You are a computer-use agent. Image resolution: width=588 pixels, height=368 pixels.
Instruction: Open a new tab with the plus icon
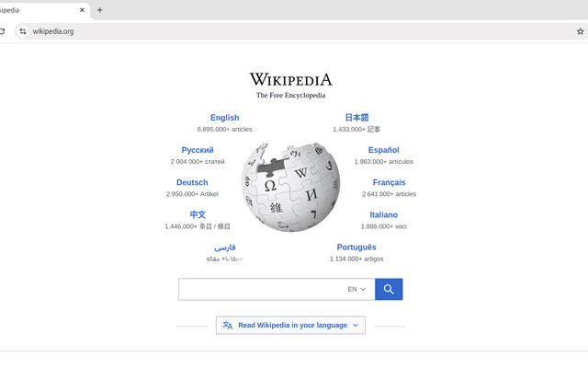click(x=100, y=10)
